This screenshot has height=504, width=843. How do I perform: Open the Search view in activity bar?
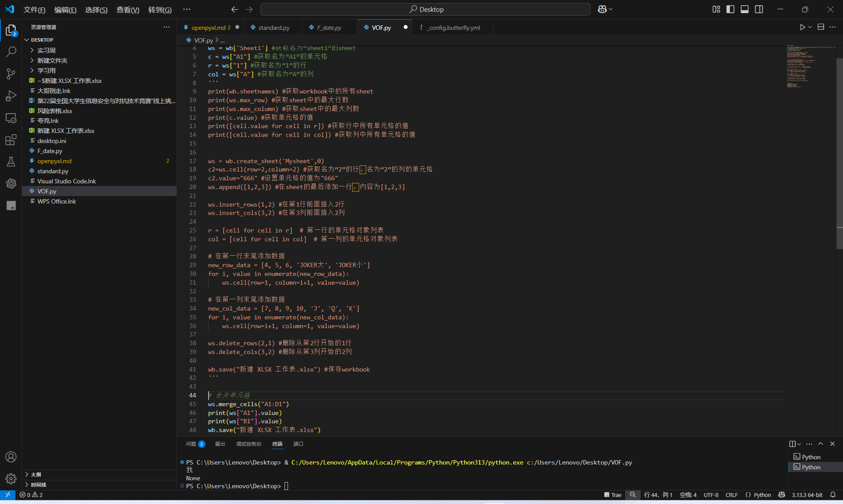11,52
